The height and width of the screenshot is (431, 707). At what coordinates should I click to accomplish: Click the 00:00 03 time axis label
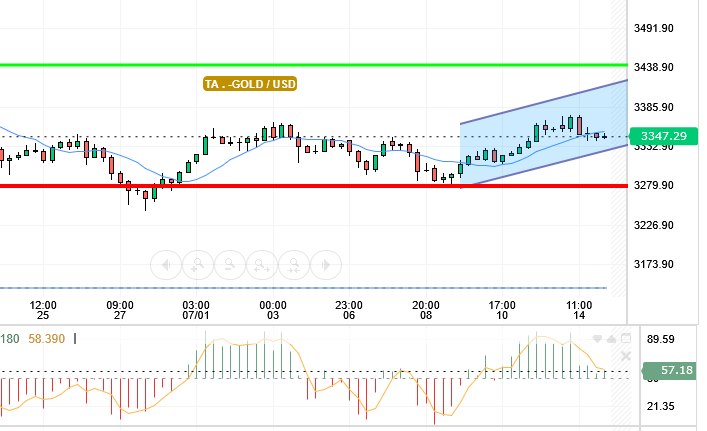(x=272, y=310)
